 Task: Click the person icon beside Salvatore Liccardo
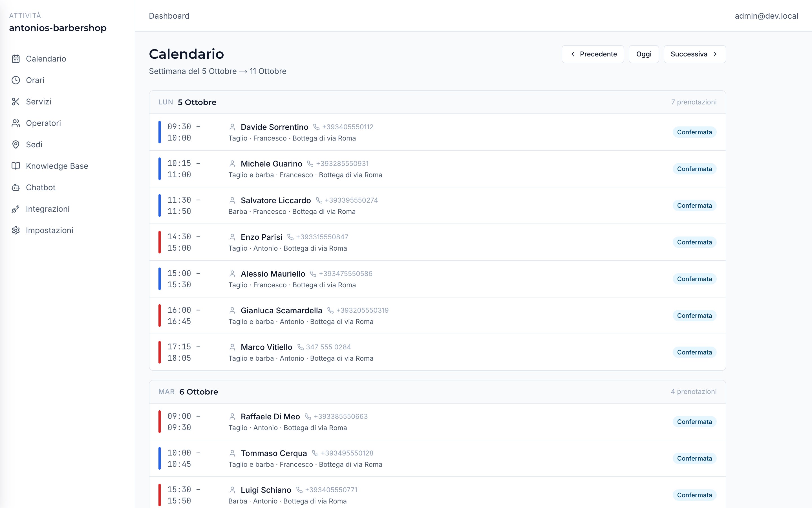(232, 201)
